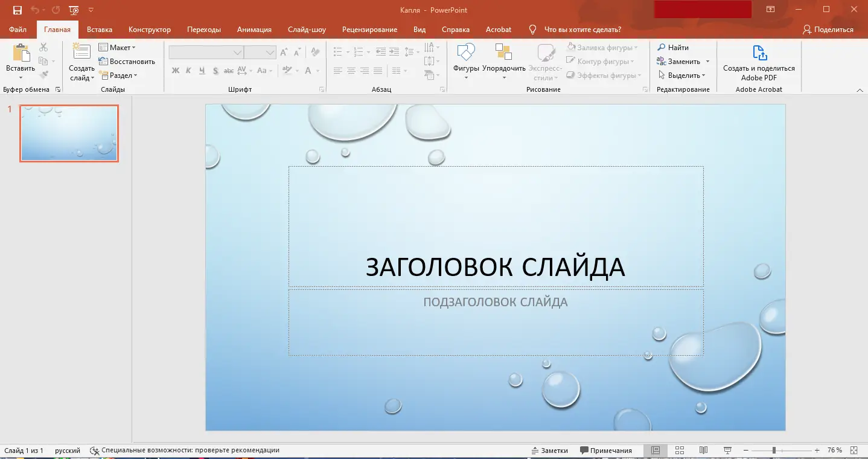Click the text highlight color button

[x=287, y=71]
